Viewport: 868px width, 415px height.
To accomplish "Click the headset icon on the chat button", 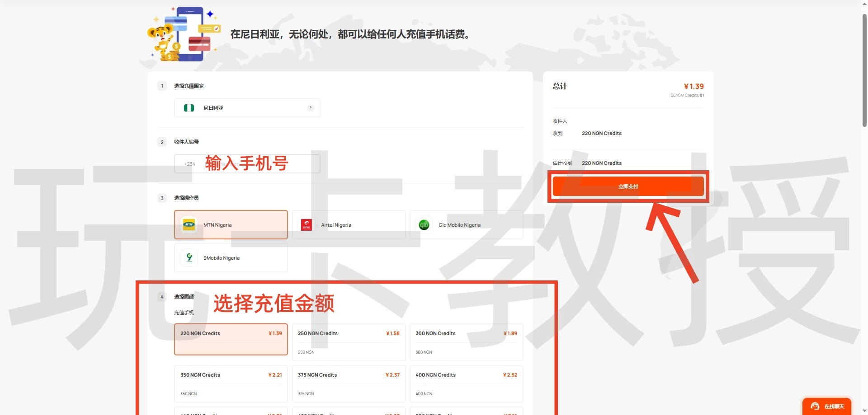I will [815, 406].
